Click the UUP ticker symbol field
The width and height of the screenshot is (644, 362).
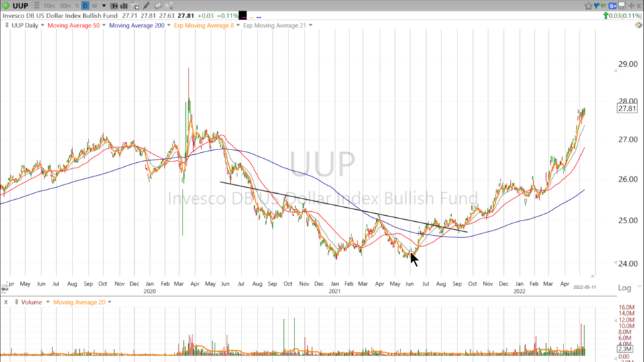pyautogui.click(x=20, y=6)
